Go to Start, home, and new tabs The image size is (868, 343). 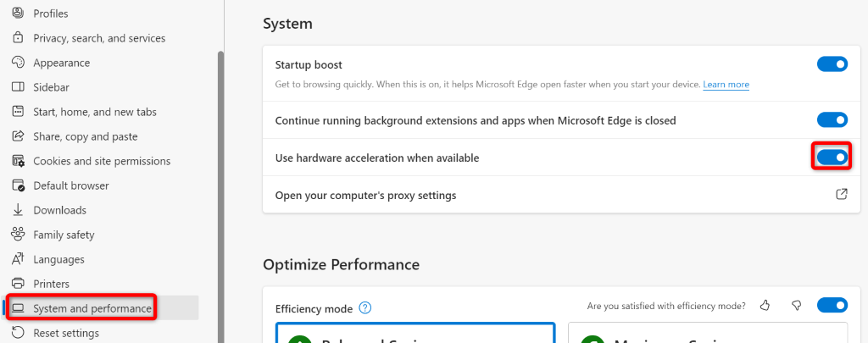pyautogui.click(x=94, y=112)
